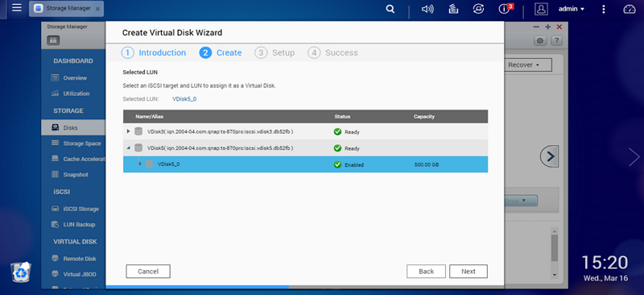Click the Next button
Image resolution: width=644 pixels, height=295 pixels.
(x=469, y=272)
